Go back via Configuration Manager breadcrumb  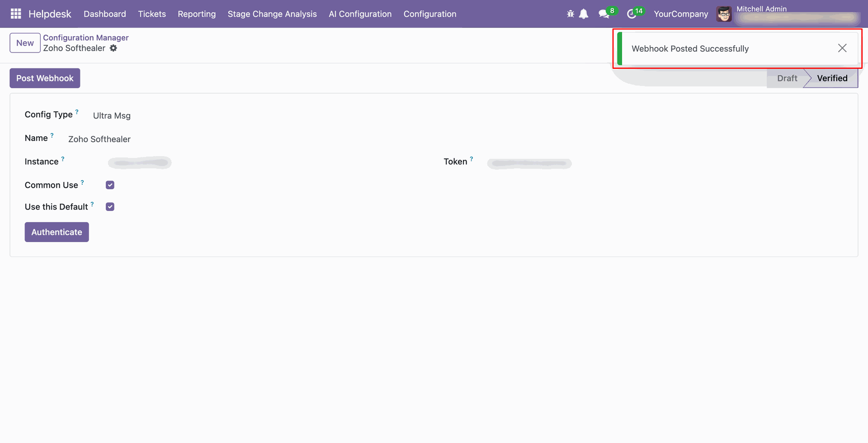point(86,38)
